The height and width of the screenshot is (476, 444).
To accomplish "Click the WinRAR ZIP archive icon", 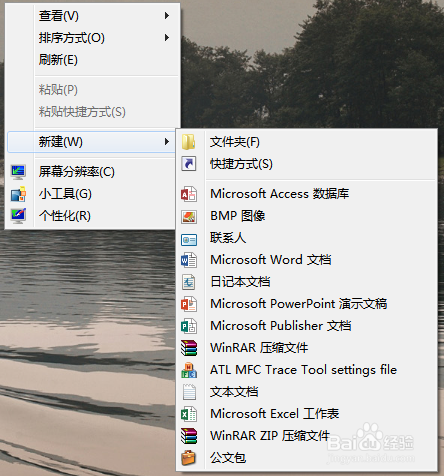I will pyautogui.click(x=189, y=436).
